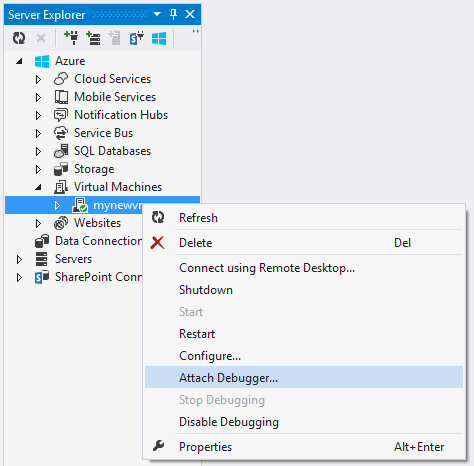Select the Websites tree label
Screen dimensions: 474x466
tap(97, 223)
